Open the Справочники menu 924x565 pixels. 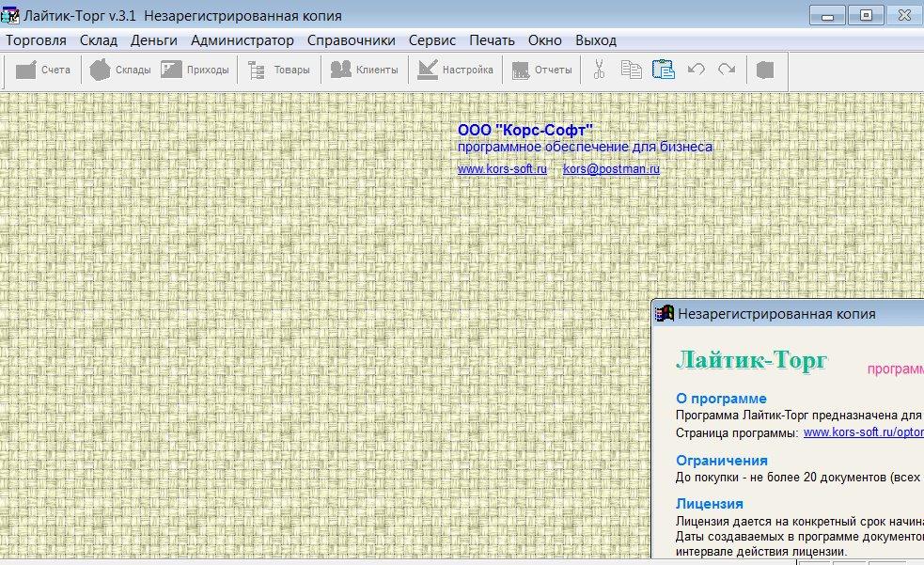[x=352, y=40]
